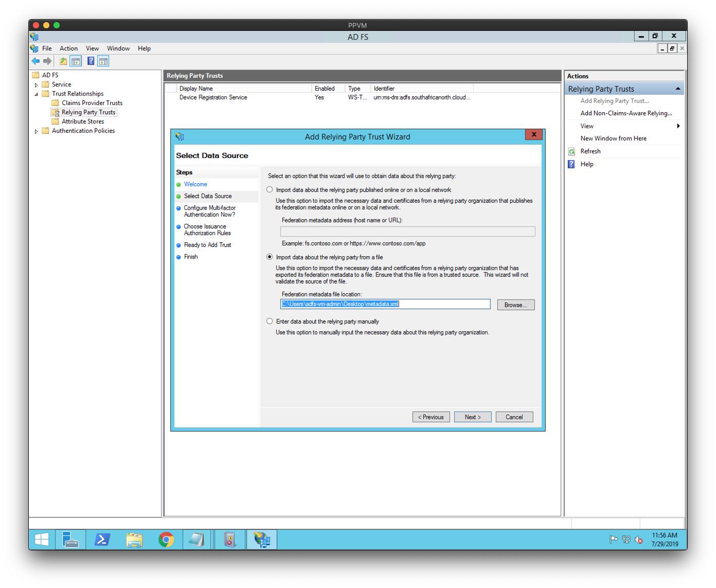The image size is (716, 588).
Task: Open Server Manager from the taskbar
Action: pyautogui.click(x=70, y=540)
